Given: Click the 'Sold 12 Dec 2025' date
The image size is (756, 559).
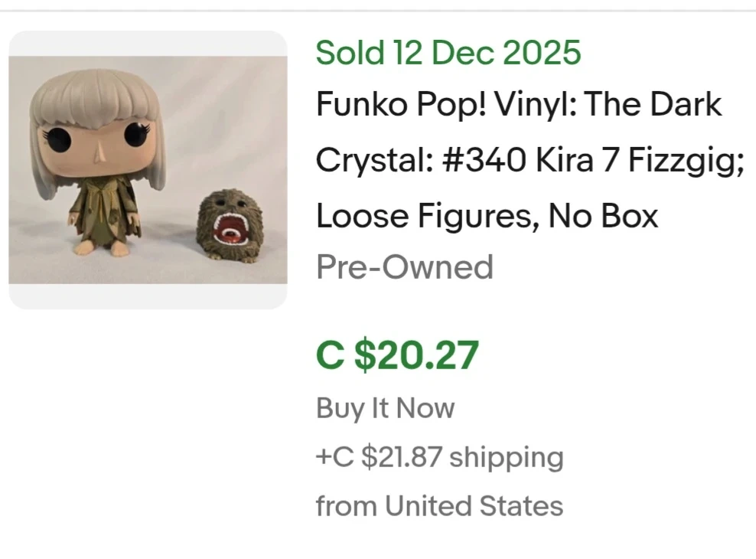Looking at the screenshot, I should tap(448, 53).
